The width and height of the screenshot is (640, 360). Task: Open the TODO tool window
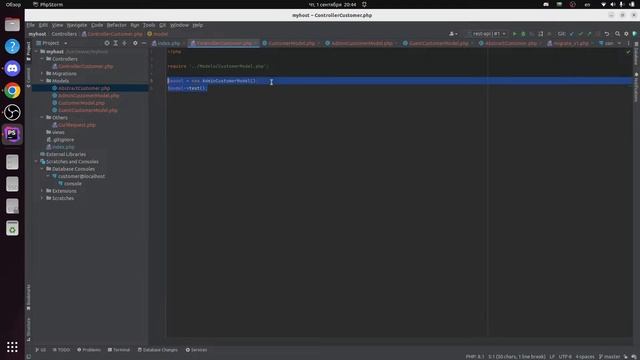61,350
